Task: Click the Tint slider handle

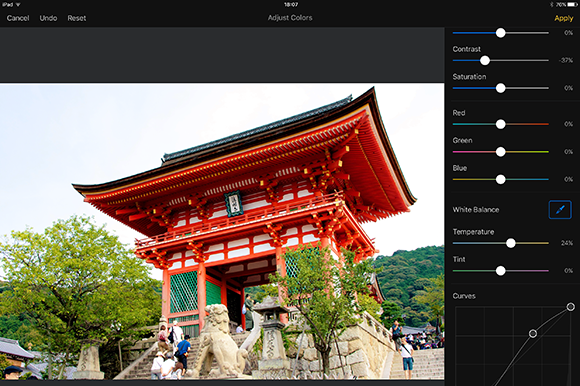Action: [500, 271]
